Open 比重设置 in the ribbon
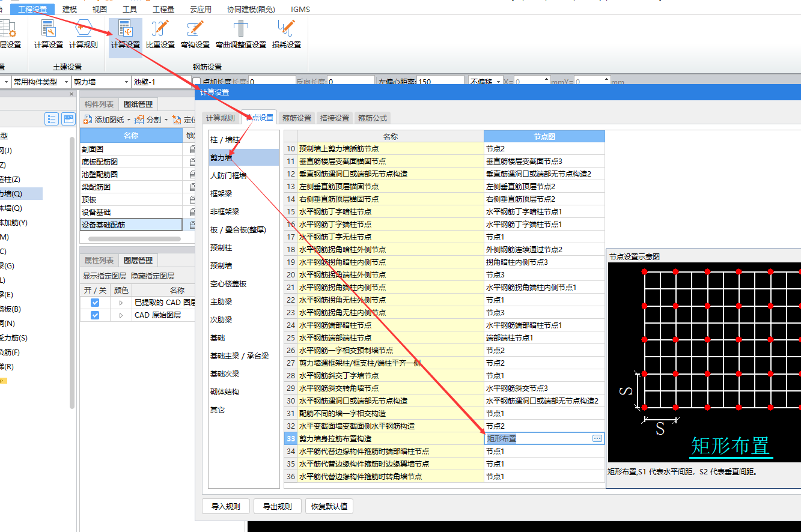Viewport: 801px width, 532px height. 160,34
